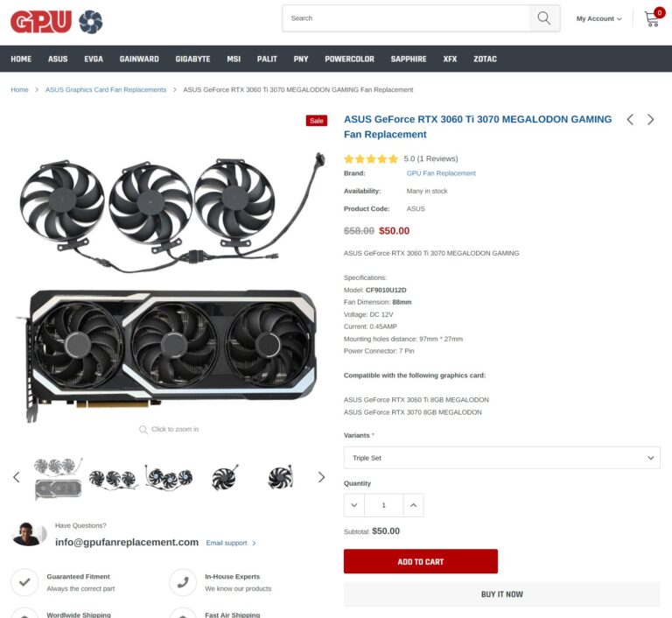Click the GPU fan logo
Image resolution: width=672 pixels, height=618 pixels.
(x=57, y=22)
